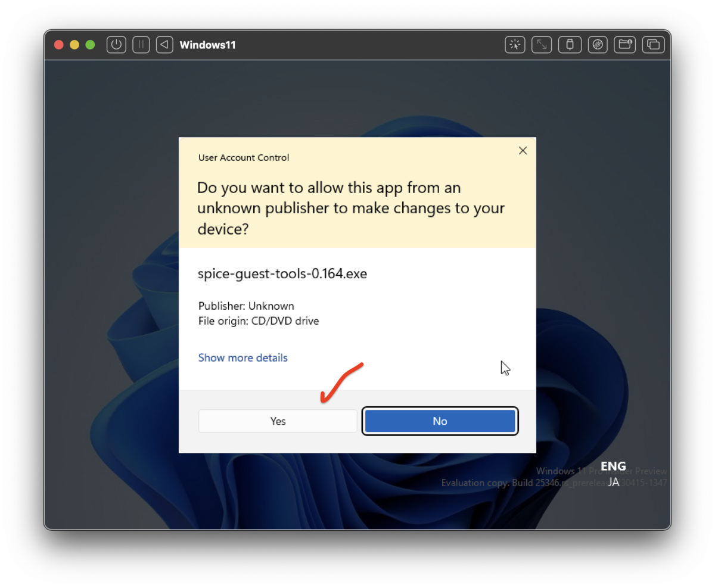Minimize the UTM window

[x=74, y=44]
